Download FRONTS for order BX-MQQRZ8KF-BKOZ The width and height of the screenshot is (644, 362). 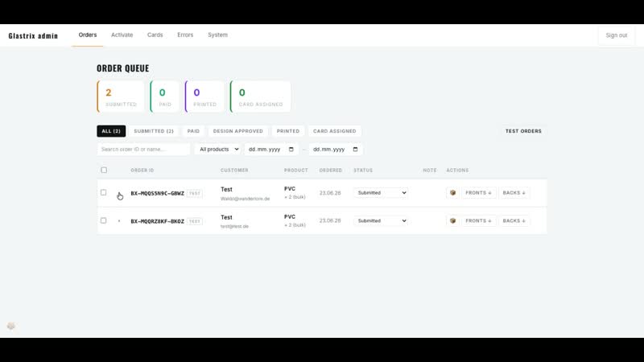pyautogui.click(x=478, y=220)
